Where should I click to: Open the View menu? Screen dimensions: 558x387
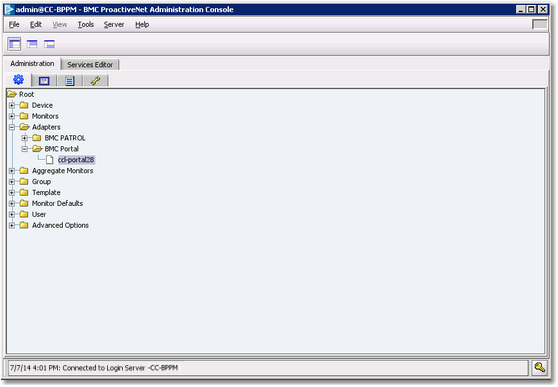59,24
